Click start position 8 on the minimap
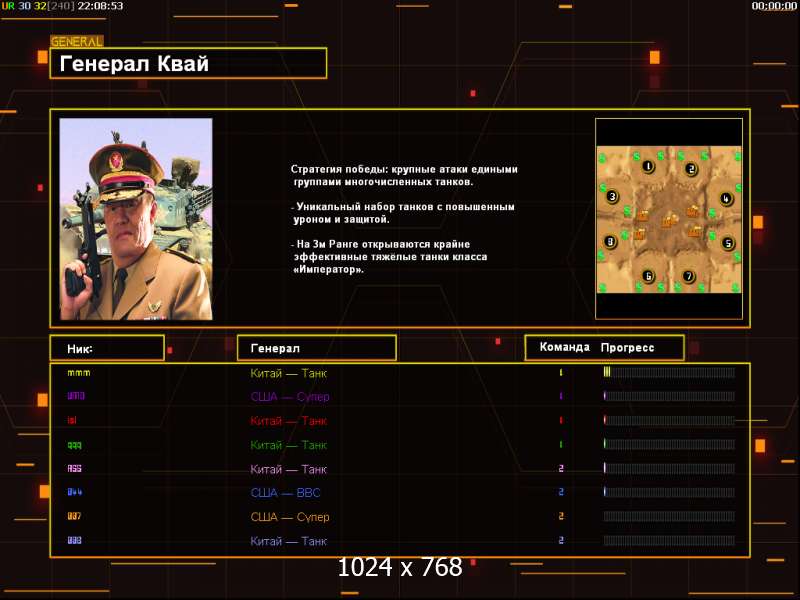Image resolution: width=800 pixels, height=600 pixels. 610,241
